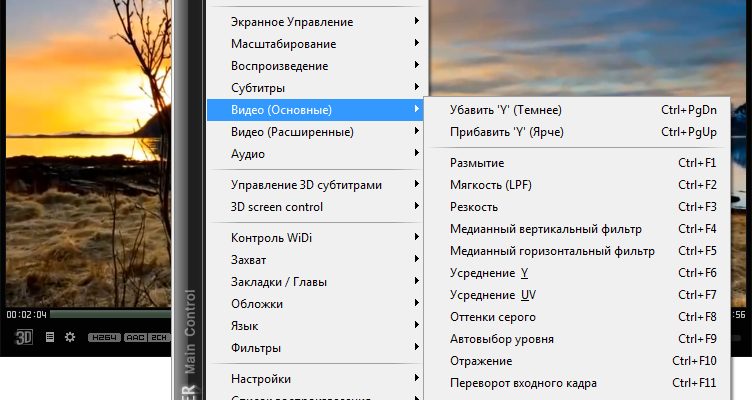
Task: Open the Воспроизведение submenu
Action: pos(315,66)
